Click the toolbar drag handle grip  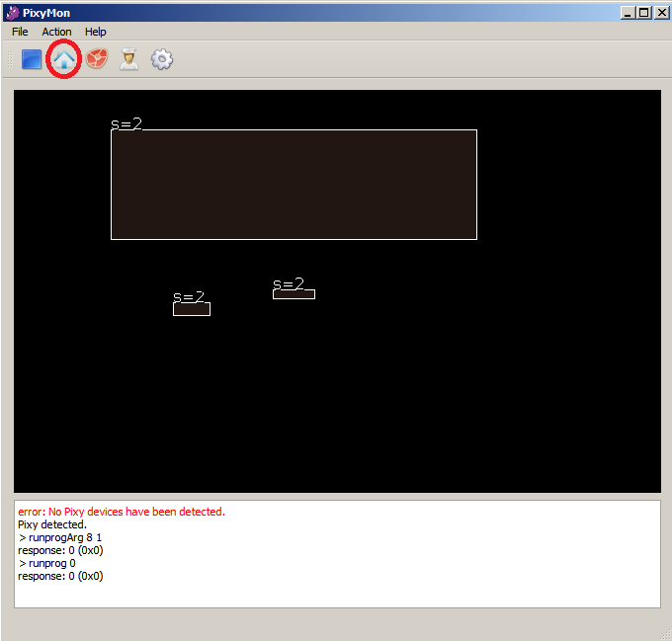pos(10,59)
